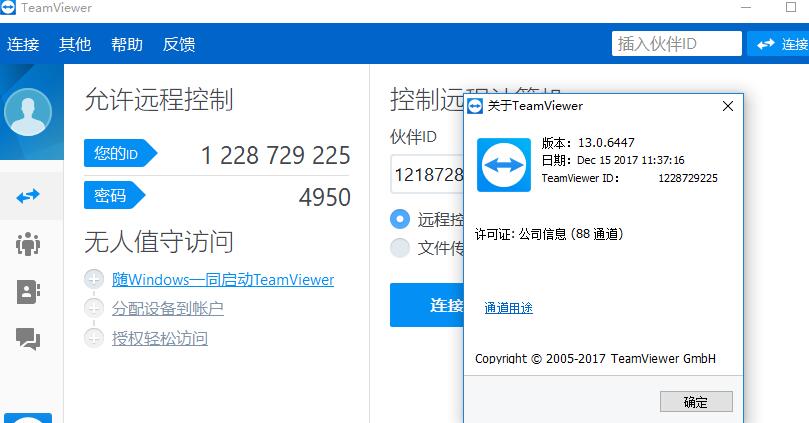Click the top-bar 连接 button with arrows
This screenshot has height=423, width=809.
[x=778, y=44]
